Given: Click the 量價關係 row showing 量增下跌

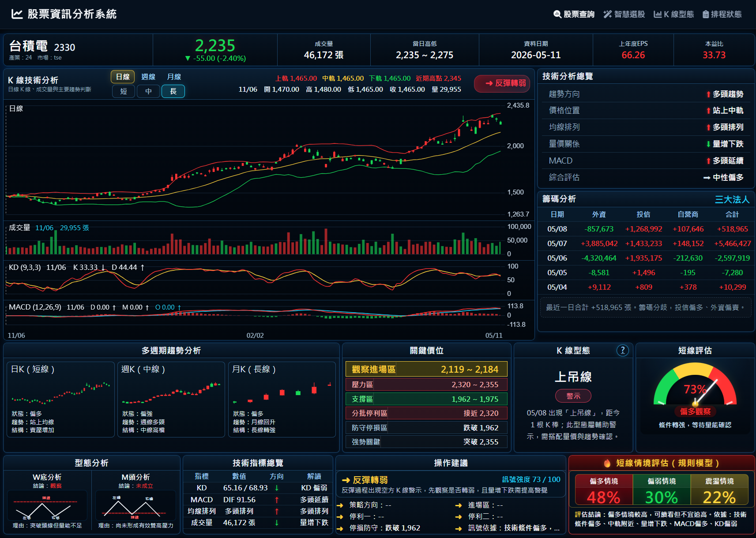Looking at the screenshot, I should coord(646,144).
